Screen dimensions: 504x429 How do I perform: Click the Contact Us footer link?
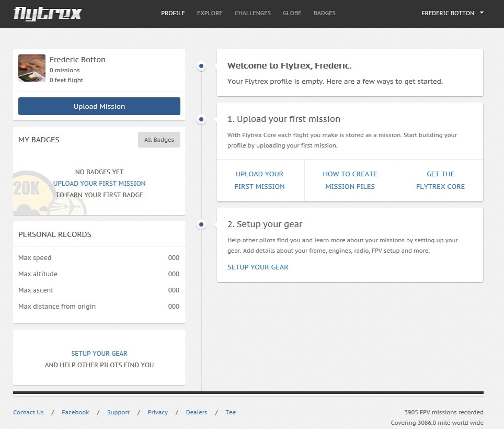pyautogui.click(x=28, y=412)
